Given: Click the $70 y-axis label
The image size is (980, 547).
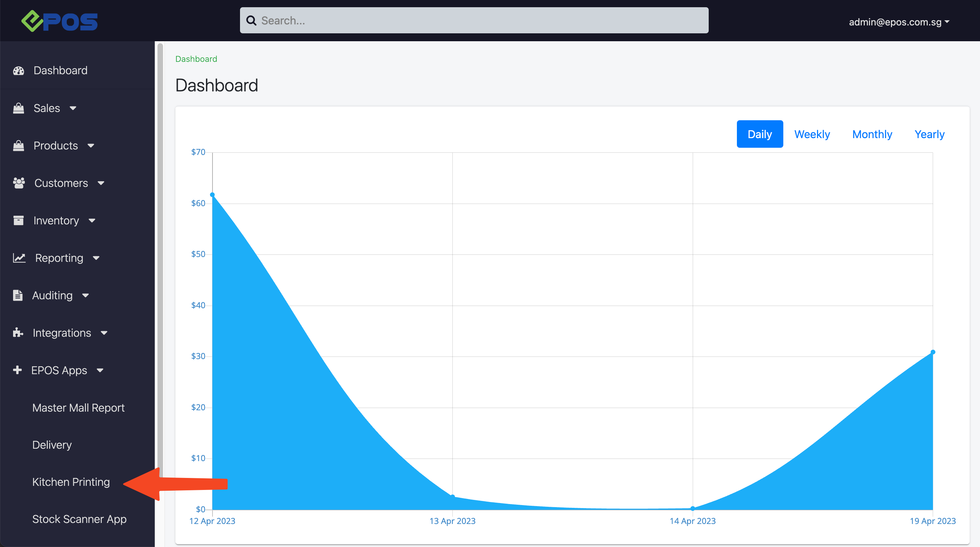Looking at the screenshot, I should [x=198, y=152].
